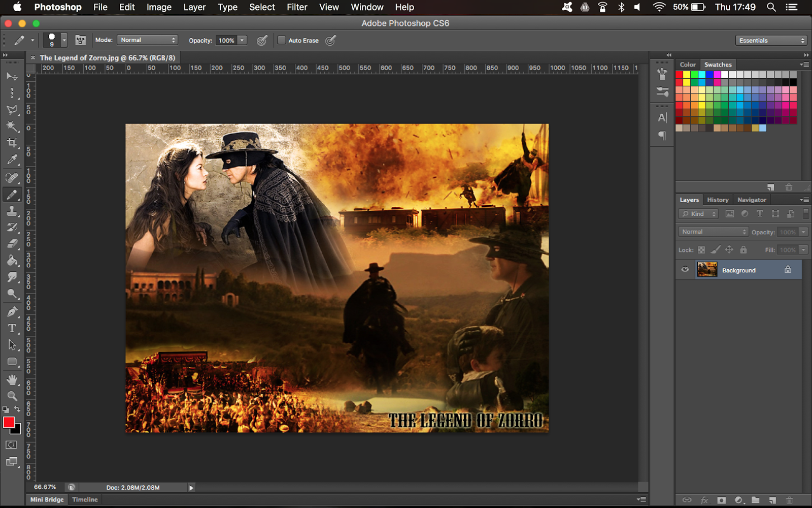Select the Crop tool
This screenshot has width=812, height=508.
click(x=12, y=143)
